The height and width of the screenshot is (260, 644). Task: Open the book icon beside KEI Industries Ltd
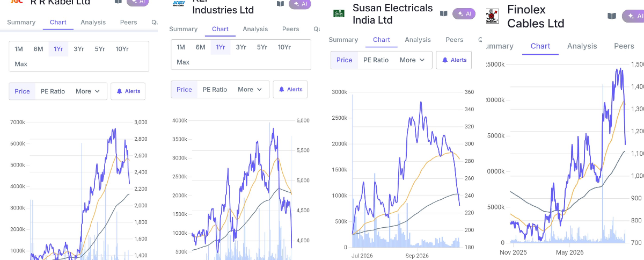280,4
